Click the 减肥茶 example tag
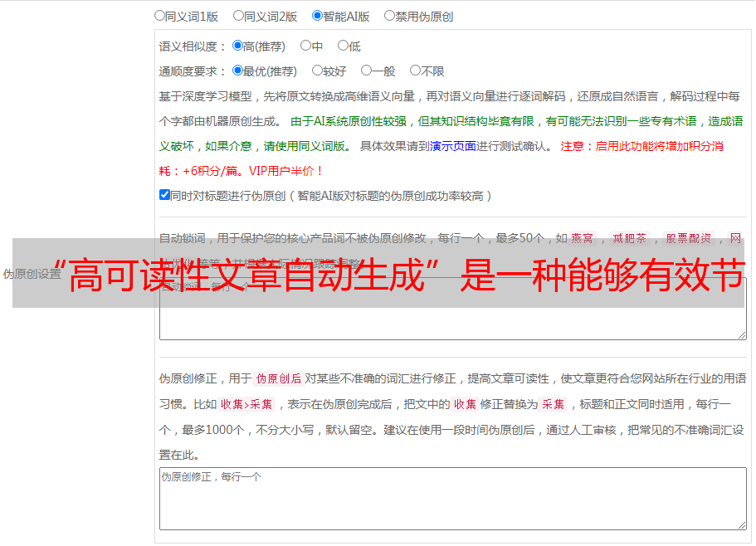 click(629, 238)
